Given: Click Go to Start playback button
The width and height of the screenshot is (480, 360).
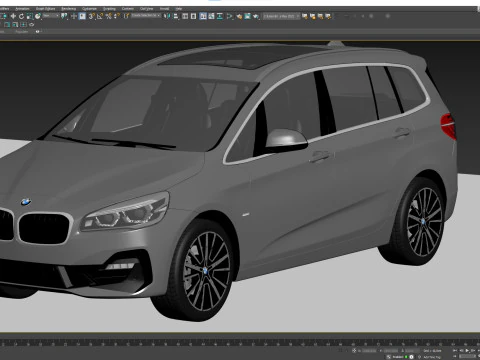Looking at the screenshot, I should (455, 351).
